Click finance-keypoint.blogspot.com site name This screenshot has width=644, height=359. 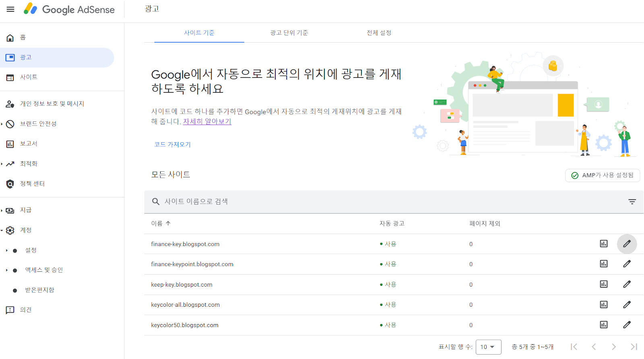tap(192, 264)
